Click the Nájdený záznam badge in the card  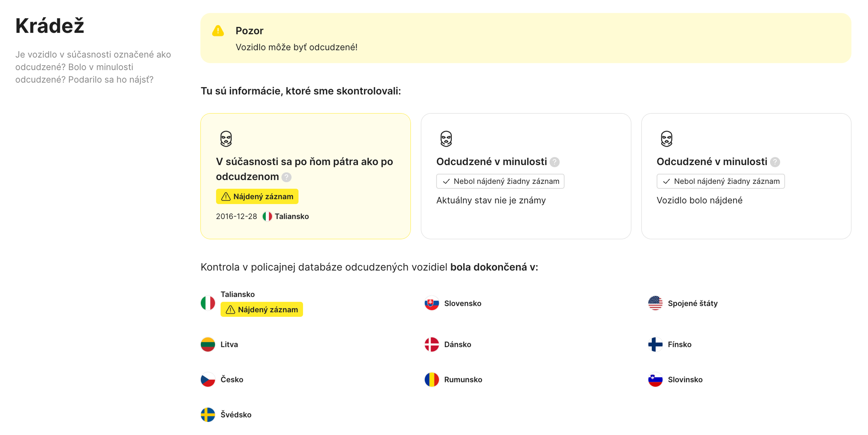(257, 196)
